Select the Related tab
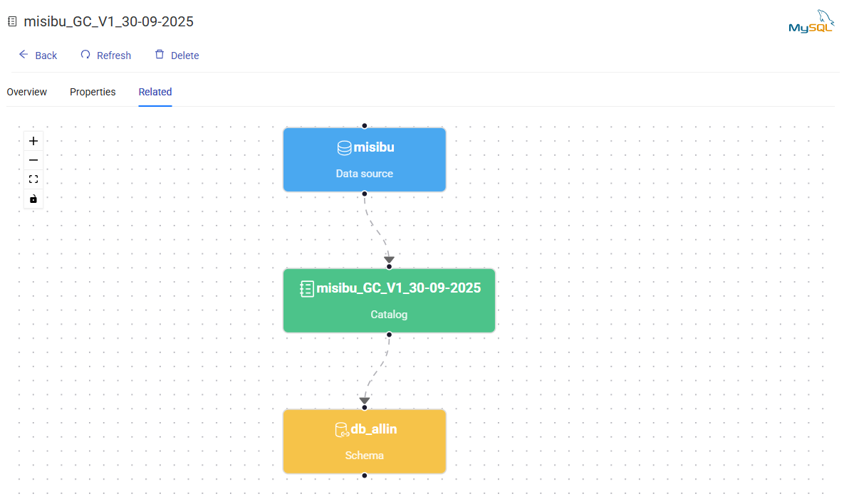The width and height of the screenshot is (854, 504). pyautogui.click(x=155, y=92)
